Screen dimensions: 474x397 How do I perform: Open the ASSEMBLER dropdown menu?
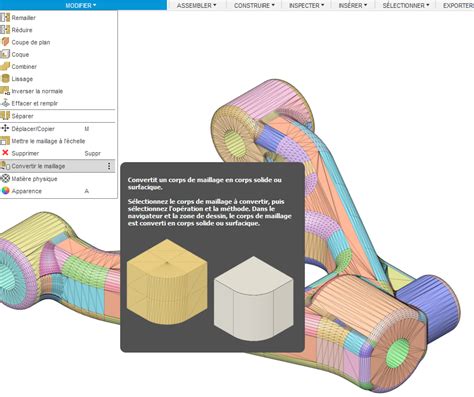[196, 5]
